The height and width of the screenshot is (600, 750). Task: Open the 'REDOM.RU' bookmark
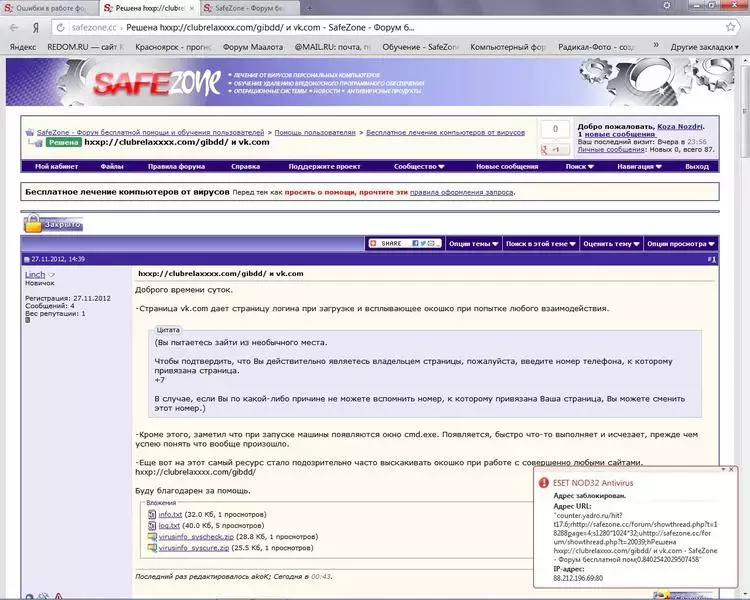pos(85,47)
